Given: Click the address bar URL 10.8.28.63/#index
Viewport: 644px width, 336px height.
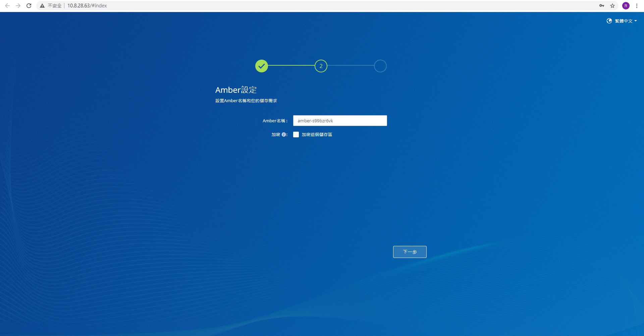Looking at the screenshot, I should (x=87, y=6).
